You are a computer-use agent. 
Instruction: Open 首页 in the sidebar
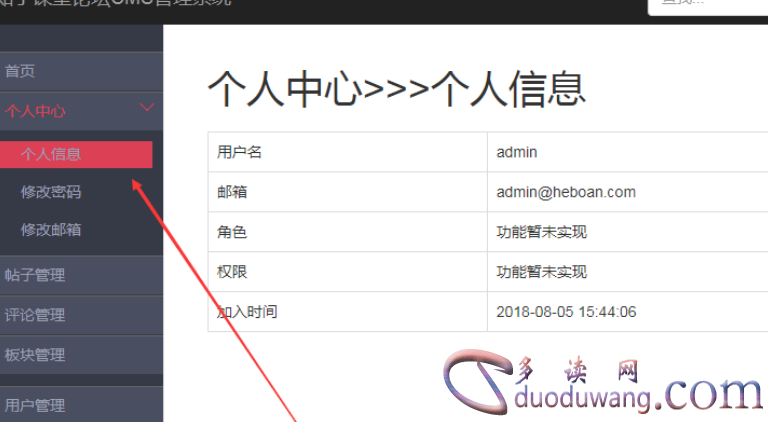(20, 71)
